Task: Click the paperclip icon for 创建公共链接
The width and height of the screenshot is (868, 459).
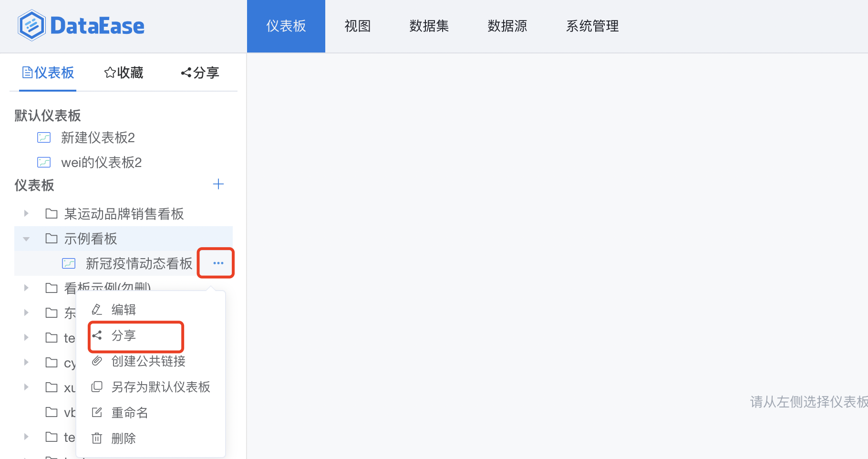Action: coord(97,361)
